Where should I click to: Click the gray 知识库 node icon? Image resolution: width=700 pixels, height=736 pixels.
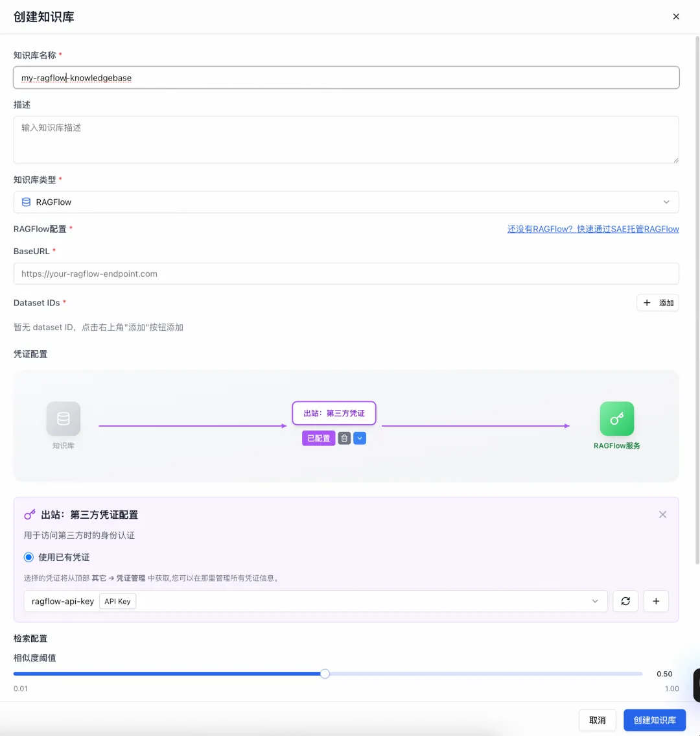pyautogui.click(x=64, y=418)
